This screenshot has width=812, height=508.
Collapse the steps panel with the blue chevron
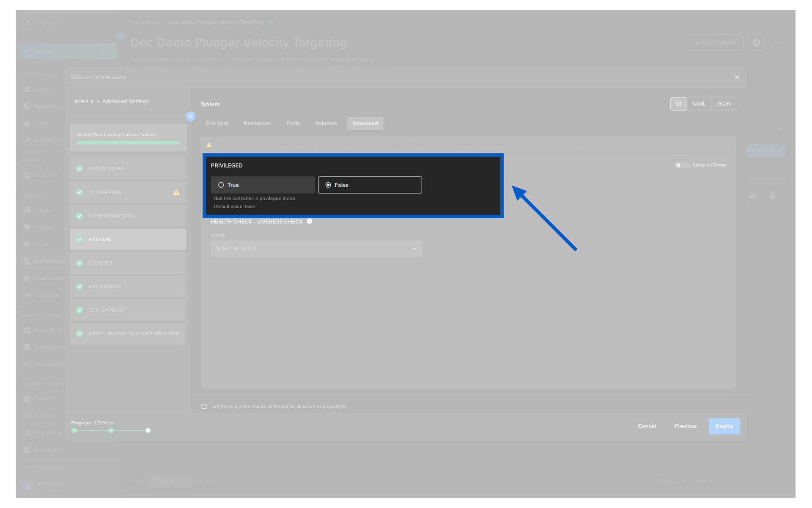coord(191,116)
